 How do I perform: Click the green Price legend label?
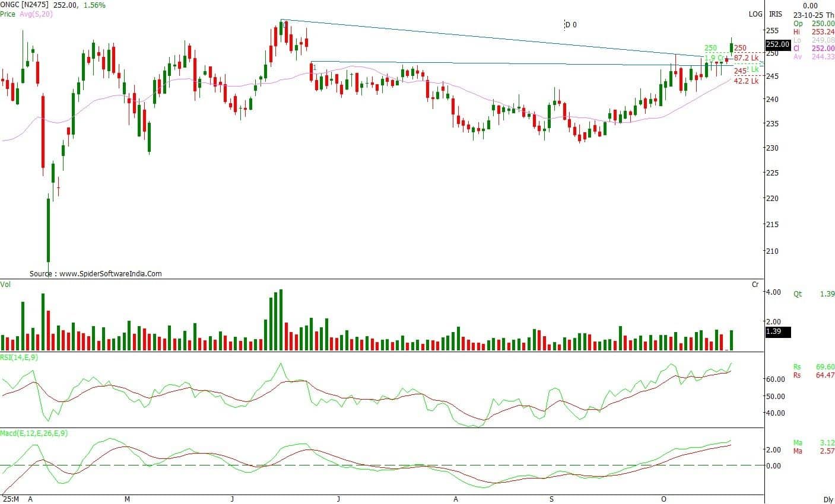point(8,14)
